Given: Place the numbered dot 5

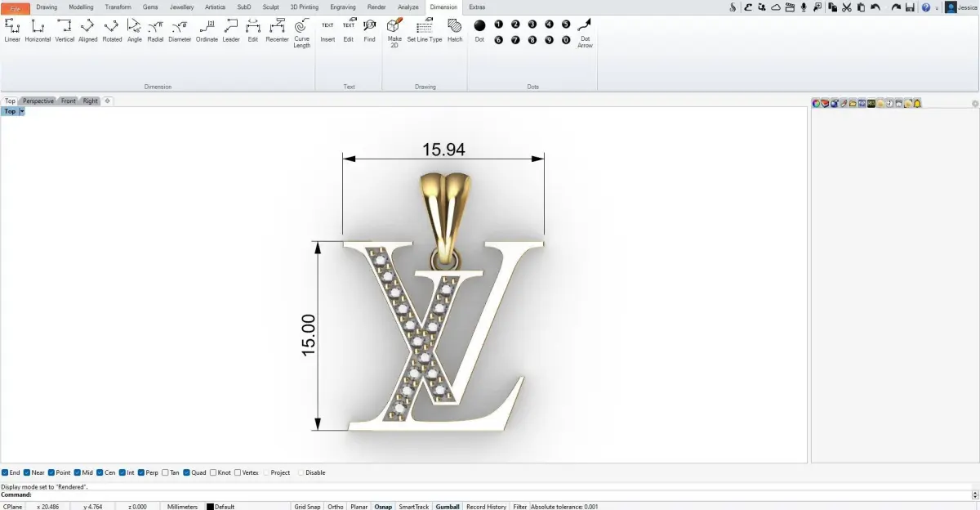Looking at the screenshot, I should pyautogui.click(x=566, y=25).
